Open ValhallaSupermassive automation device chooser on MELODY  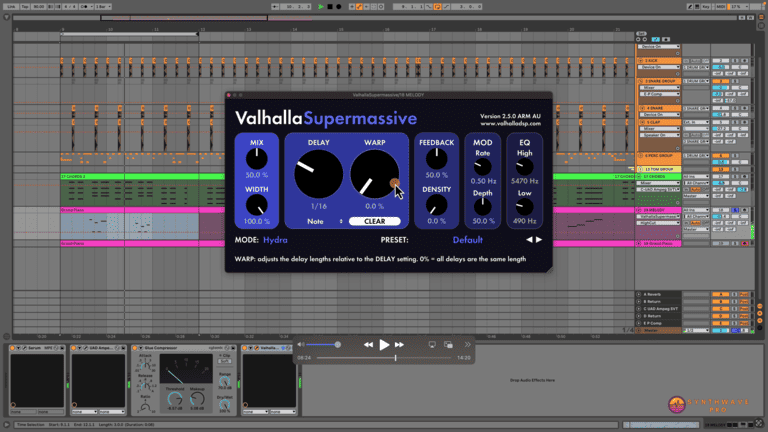pos(660,216)
